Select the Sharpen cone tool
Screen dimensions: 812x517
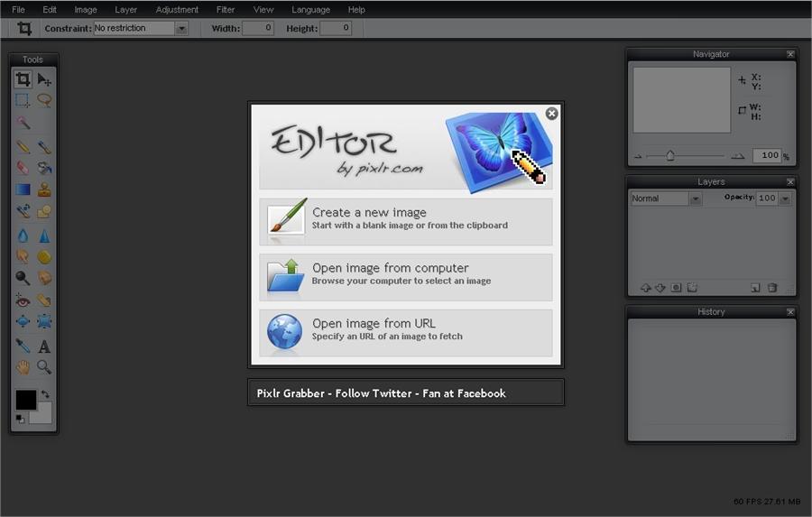click(x=44, y=235)
